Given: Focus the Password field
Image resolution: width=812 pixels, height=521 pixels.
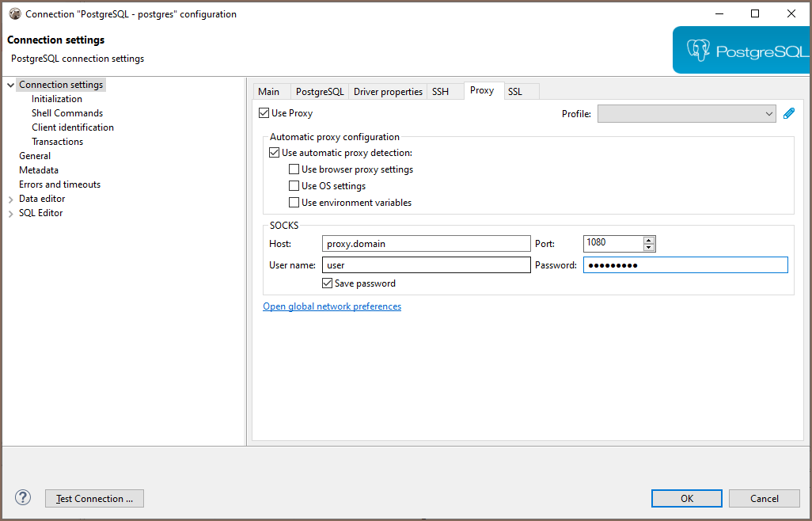Looking at the screenshot, I should (685, 265).
